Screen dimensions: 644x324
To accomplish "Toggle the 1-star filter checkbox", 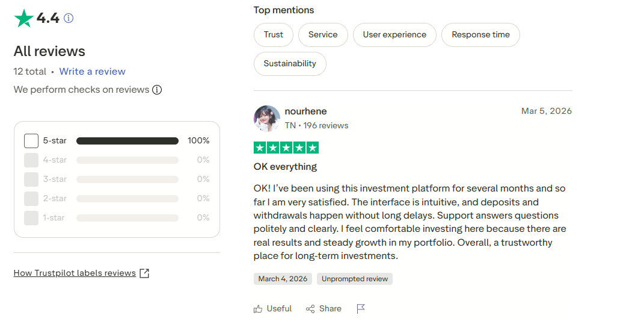I will pyautogui.click(x=31, y=218).
